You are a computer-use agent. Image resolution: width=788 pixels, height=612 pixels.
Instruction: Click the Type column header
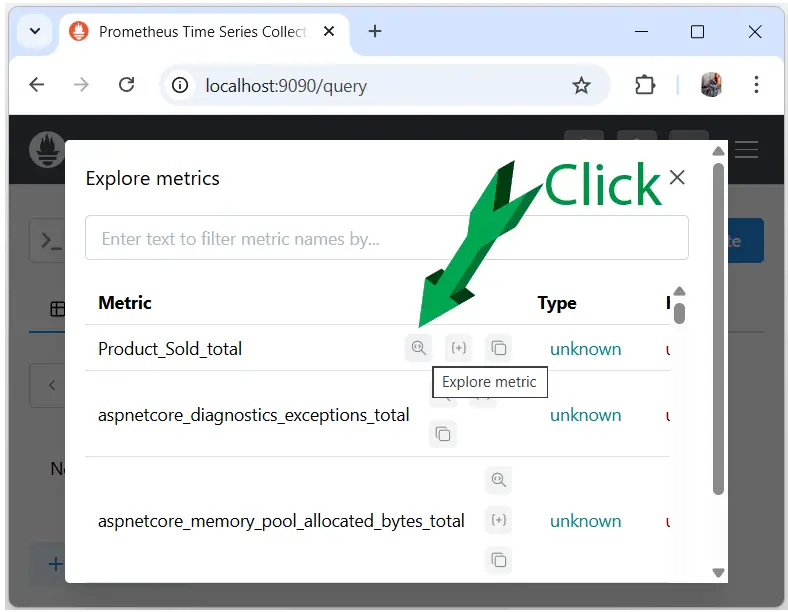[x=557, y=303]
